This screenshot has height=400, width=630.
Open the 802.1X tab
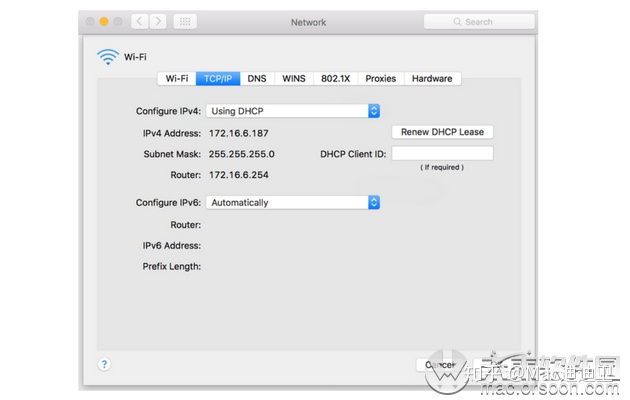tap(335, 78)
